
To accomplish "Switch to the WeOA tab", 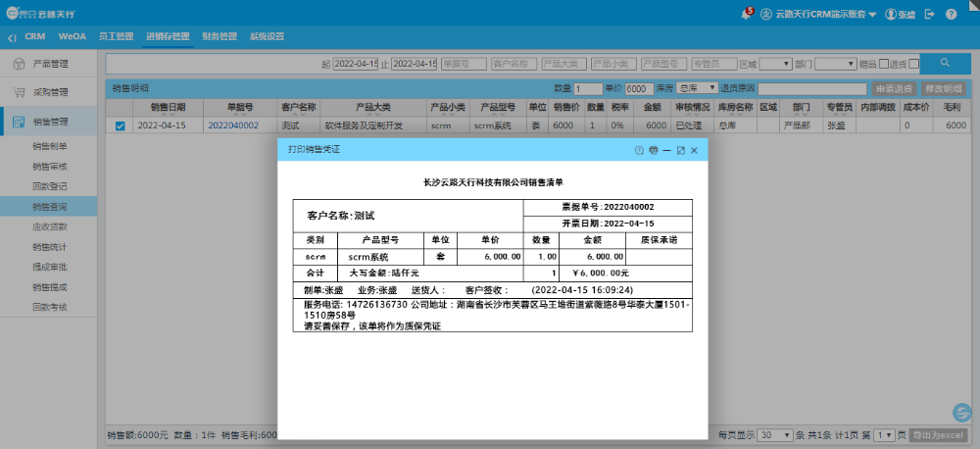I will coord(72,36).
